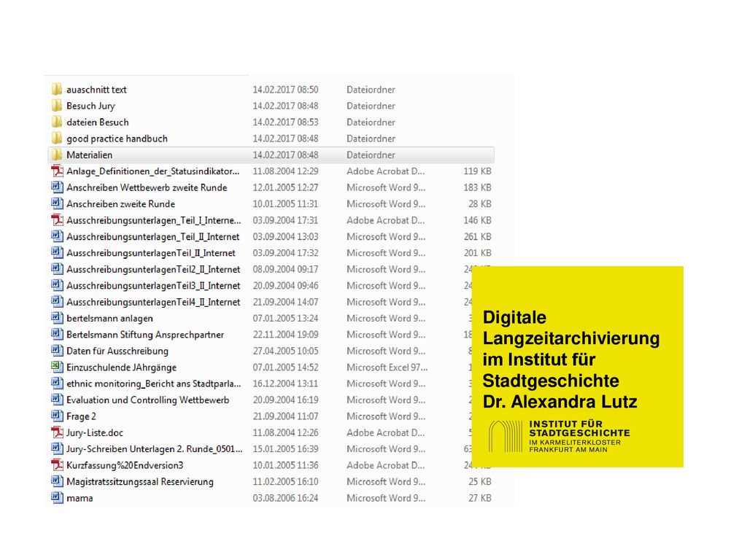This screenshot has width=747, height=560.
Task: Click date 14.02.2017 08:53
Action: tap(285, 122)
